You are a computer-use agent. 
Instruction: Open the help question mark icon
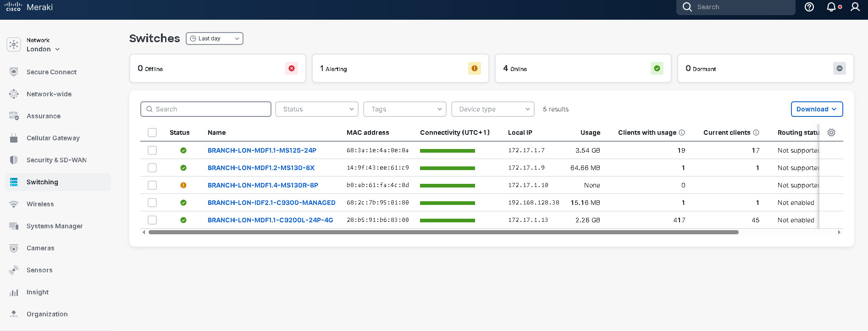(x=809, y=7)
